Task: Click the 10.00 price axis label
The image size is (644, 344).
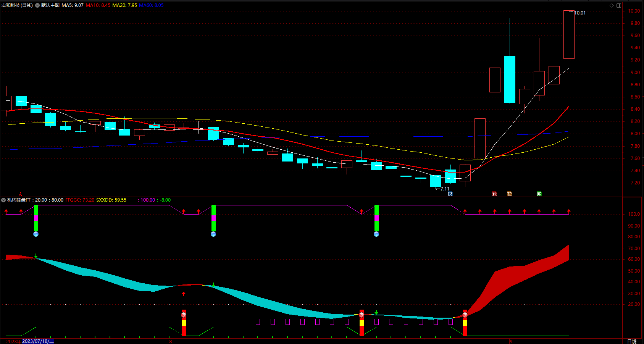Action: [x=634, y=11]
